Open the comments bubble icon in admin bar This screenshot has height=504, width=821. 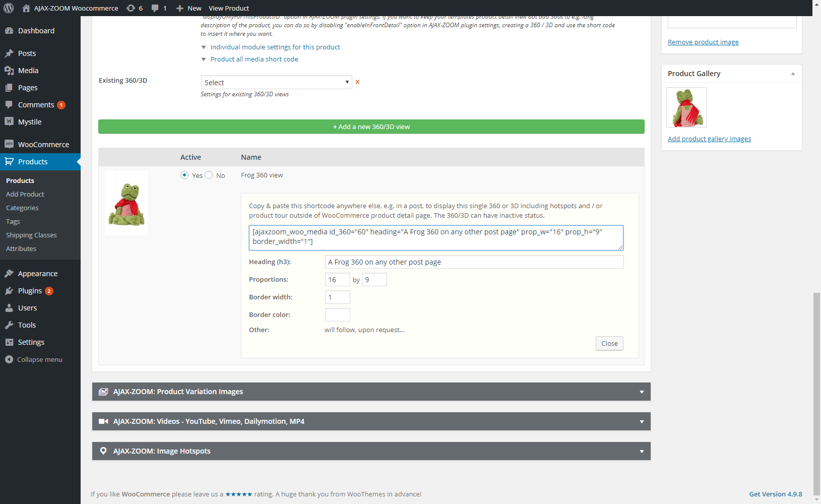(155, 8)
